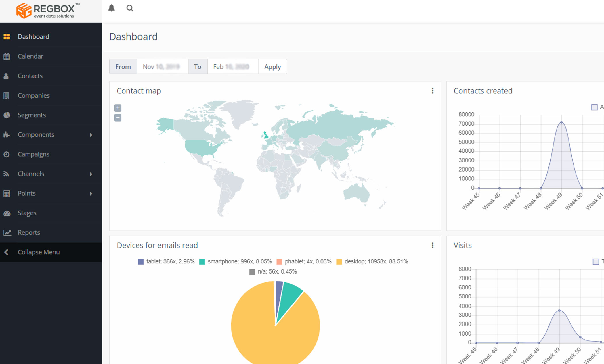This screenshot has height=364, width=604.
Task: Toggle smartphone legend in devices chart
Action: [235, 261]
